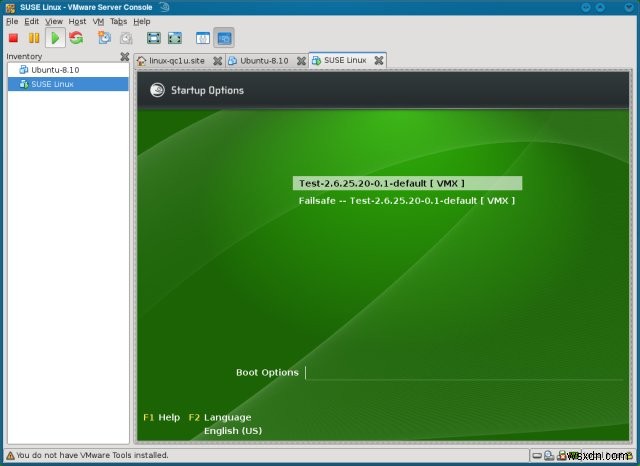Open the Host menu
The height and width of the screenshot is (466, 640).
click(x=77, y=21)
